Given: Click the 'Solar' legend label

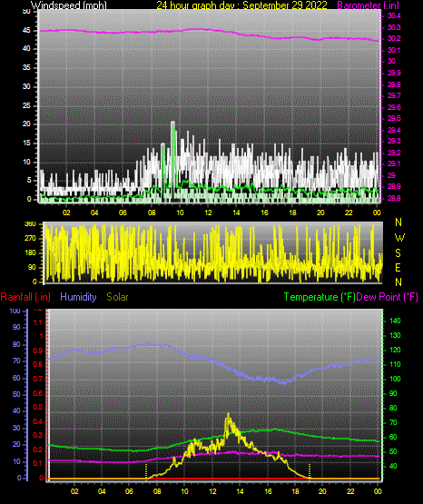Looking at the screenshot, I should coord(118,297).
